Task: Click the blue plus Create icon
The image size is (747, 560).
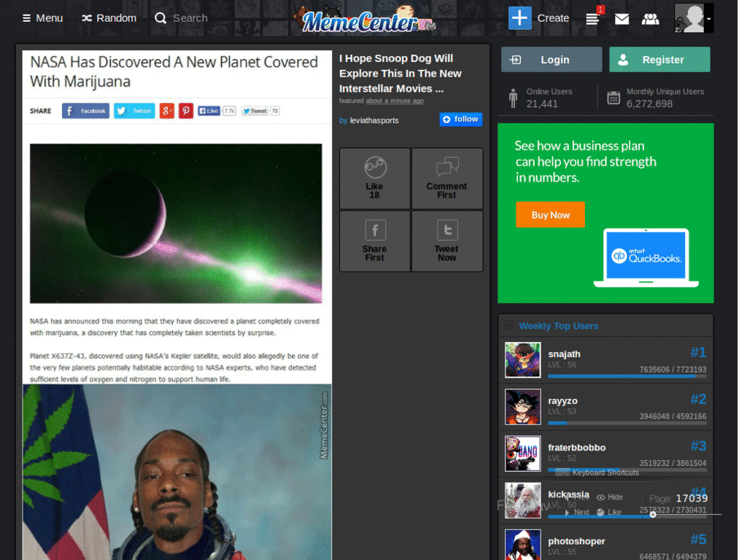Action: click(x=519, y=18)
